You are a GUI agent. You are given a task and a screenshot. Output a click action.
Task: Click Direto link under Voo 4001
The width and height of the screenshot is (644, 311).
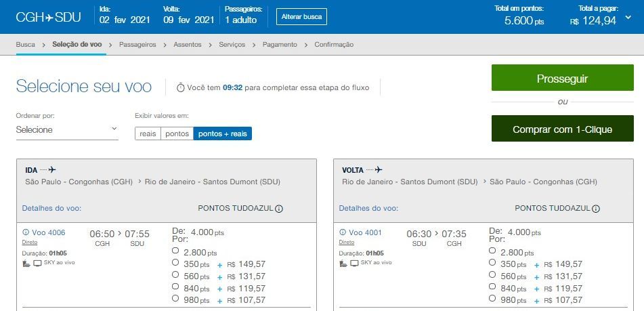click(x=347, y=243)
